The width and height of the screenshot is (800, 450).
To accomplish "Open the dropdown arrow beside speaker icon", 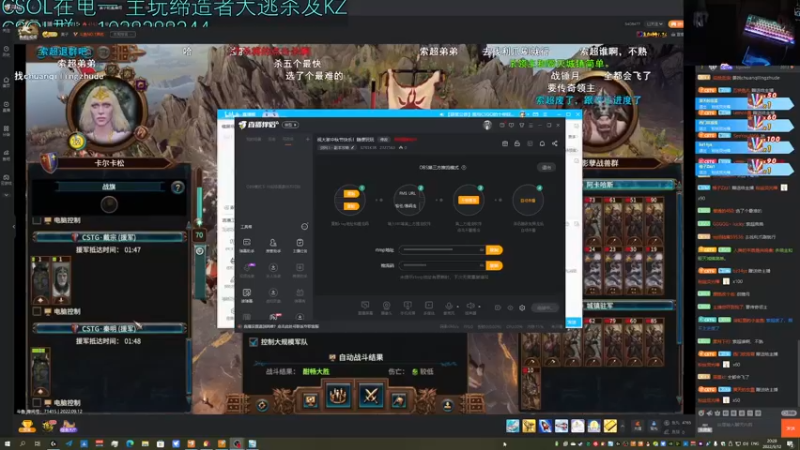I will (479, 307).
